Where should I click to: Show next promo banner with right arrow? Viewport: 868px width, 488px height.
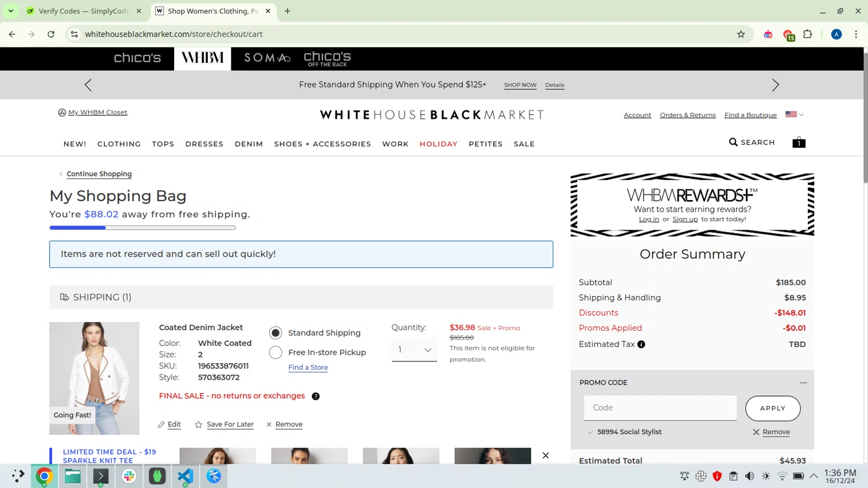click(x=775, y=85)
